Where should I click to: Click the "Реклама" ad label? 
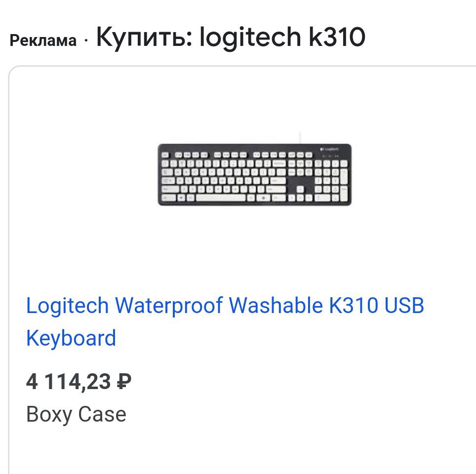point(43,40)
